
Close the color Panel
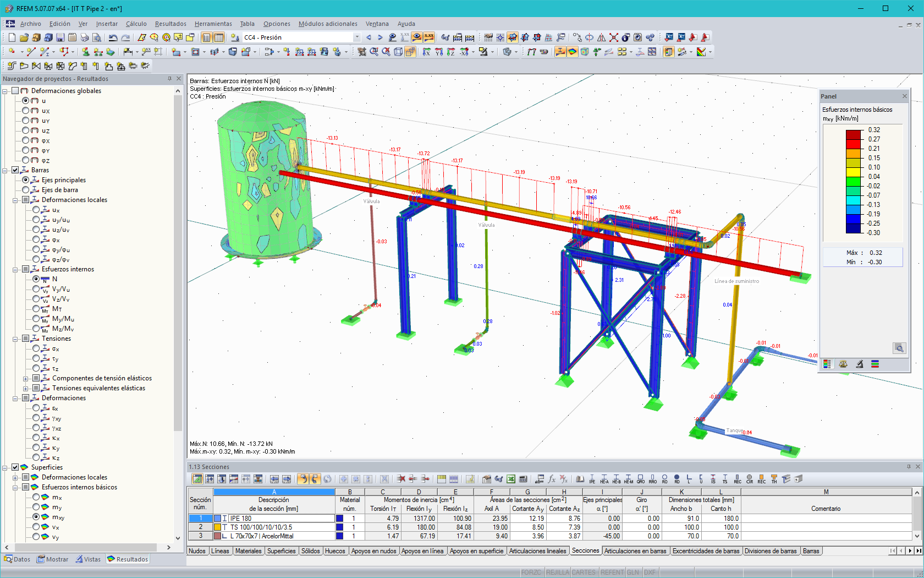pyautogui.click(x=904, y=96)
